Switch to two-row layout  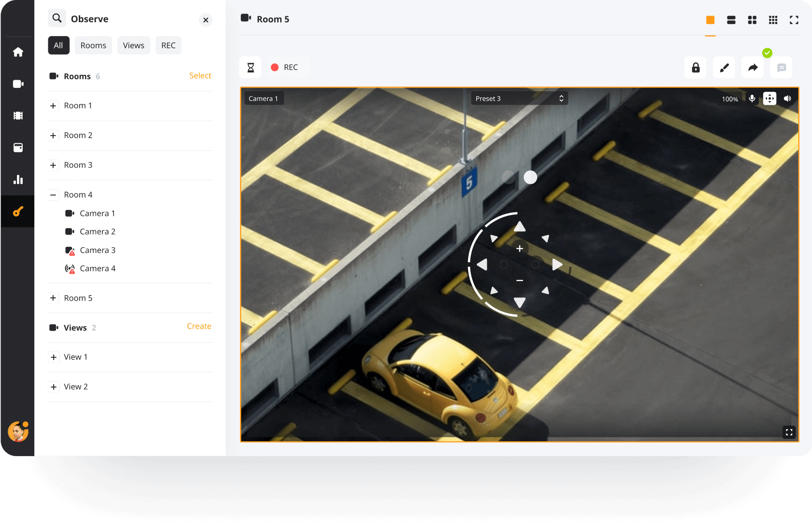(x=731, y=20)
